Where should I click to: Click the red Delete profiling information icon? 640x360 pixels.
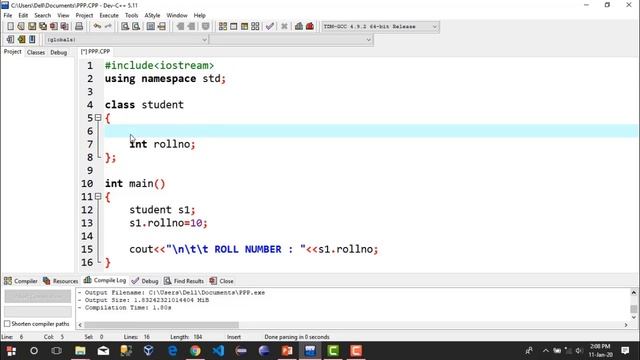pos(310,27)
